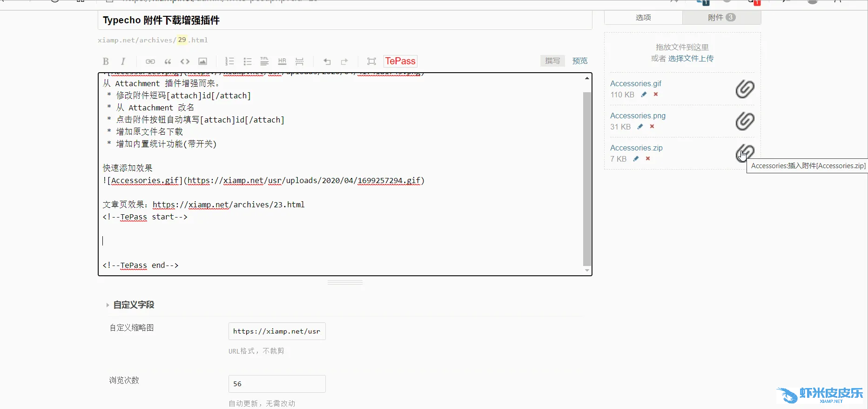Toggle fullscreen editing mode
This screenshot has width=868, height=409.
(371, 61)
